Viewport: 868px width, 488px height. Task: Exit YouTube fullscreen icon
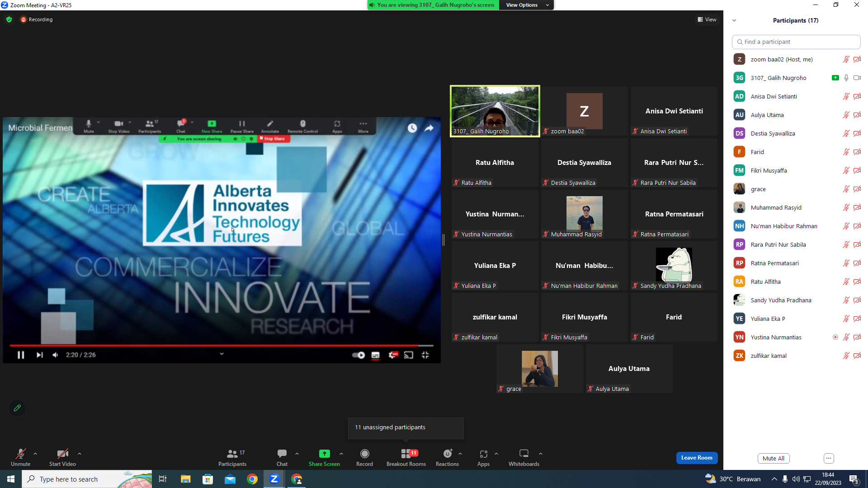tap(425, 355)
